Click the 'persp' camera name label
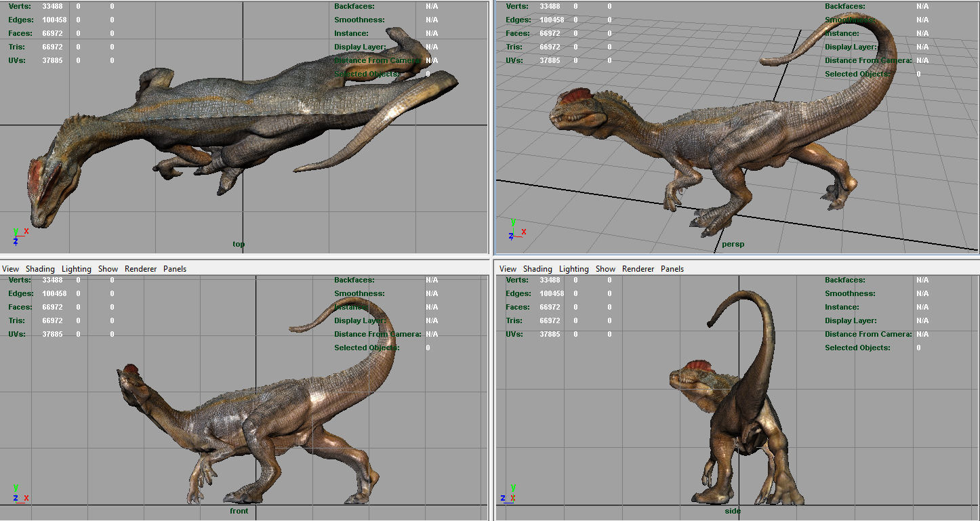This screenshot has height=521, width=980. (733, 244)
